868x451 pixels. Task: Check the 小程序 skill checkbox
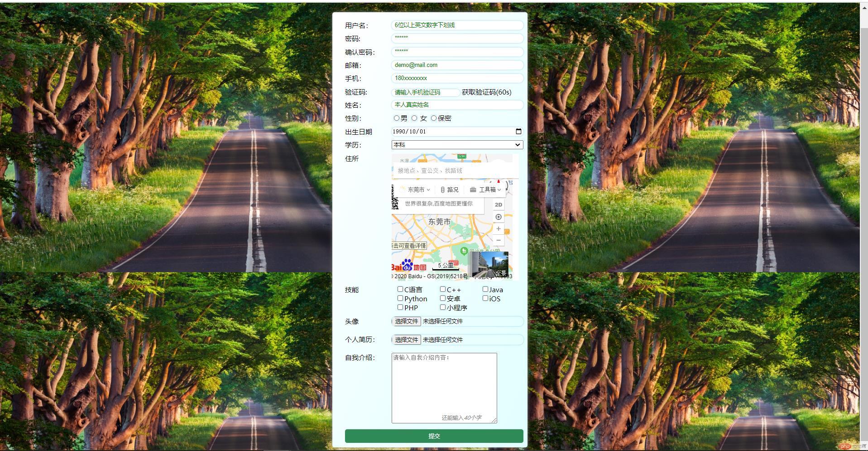[443, 307]
